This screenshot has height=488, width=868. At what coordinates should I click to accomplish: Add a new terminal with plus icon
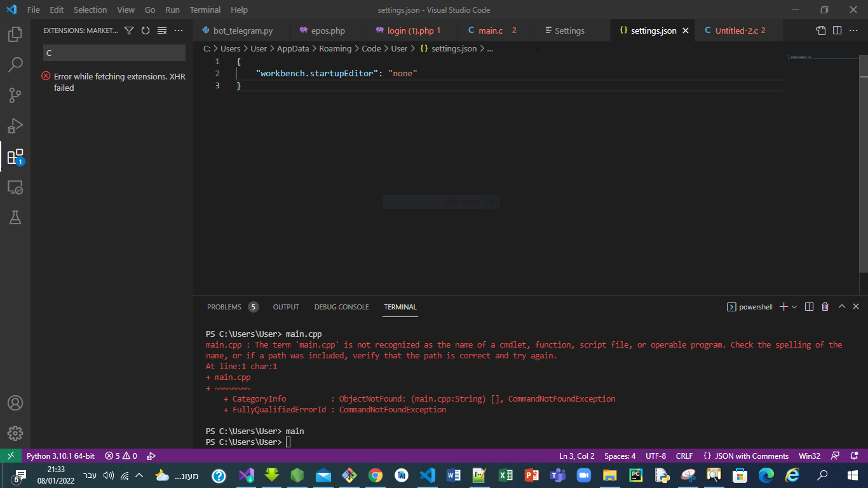tap(783, 307)
